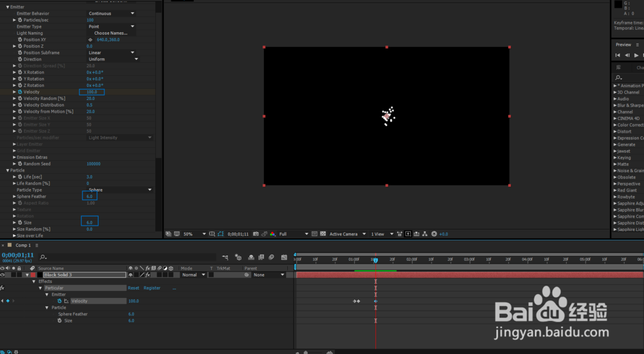Toggle Black Solid 3 effects switch
This screenshot has height=354, width=644.
pos(148,275)
